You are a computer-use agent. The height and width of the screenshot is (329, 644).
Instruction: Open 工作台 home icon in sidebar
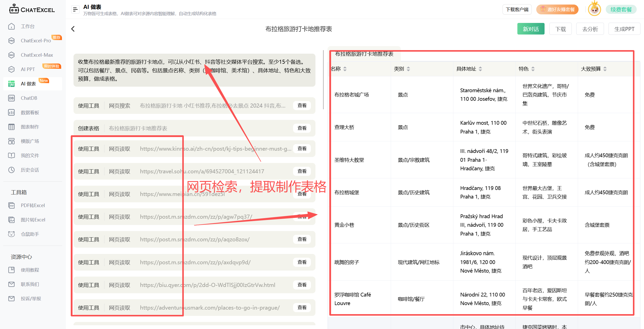point(12,26)
